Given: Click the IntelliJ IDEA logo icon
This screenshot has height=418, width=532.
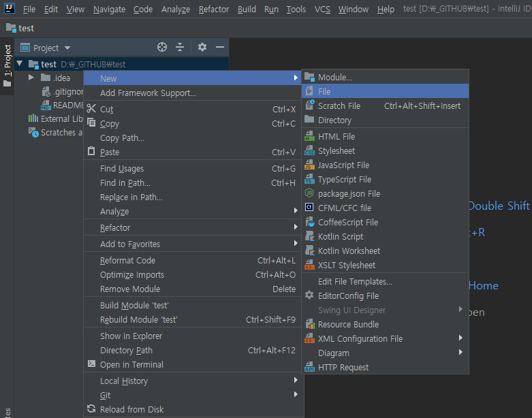Looking at the screenshot, I should pos(9,7).
